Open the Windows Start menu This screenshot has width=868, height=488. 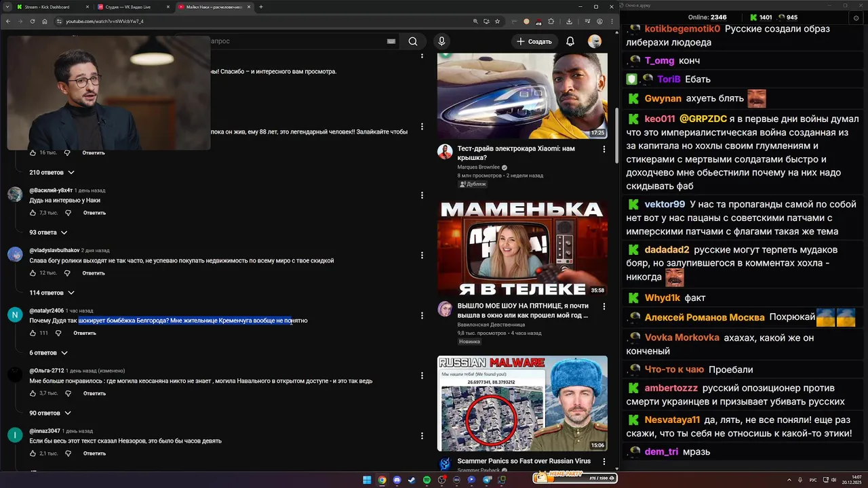click(367, 480)
